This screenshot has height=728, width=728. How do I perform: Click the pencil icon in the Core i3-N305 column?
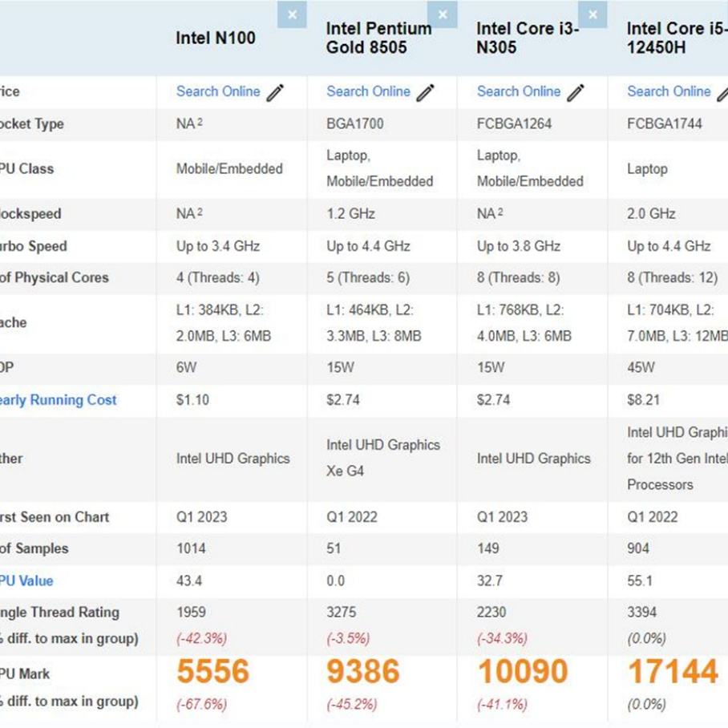click(x=576, y=93)
